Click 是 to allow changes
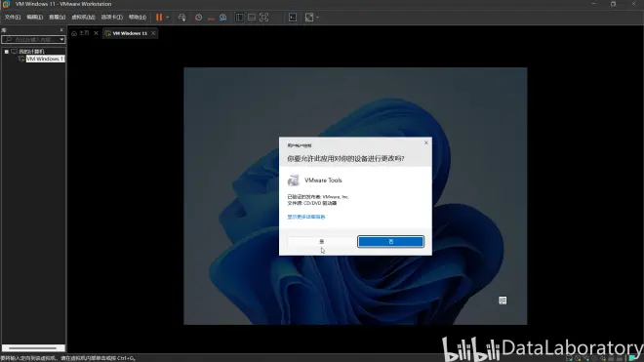The height and width of the screenshot is (362, 644). [321, 242]
